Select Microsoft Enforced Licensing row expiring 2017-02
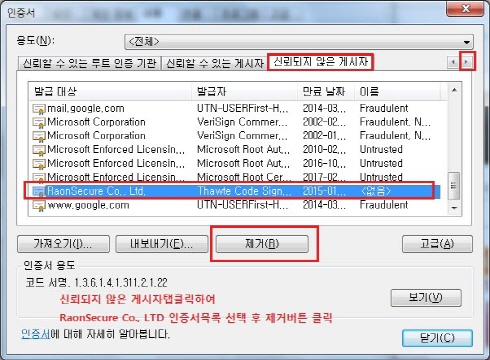 tap(237, 177)
